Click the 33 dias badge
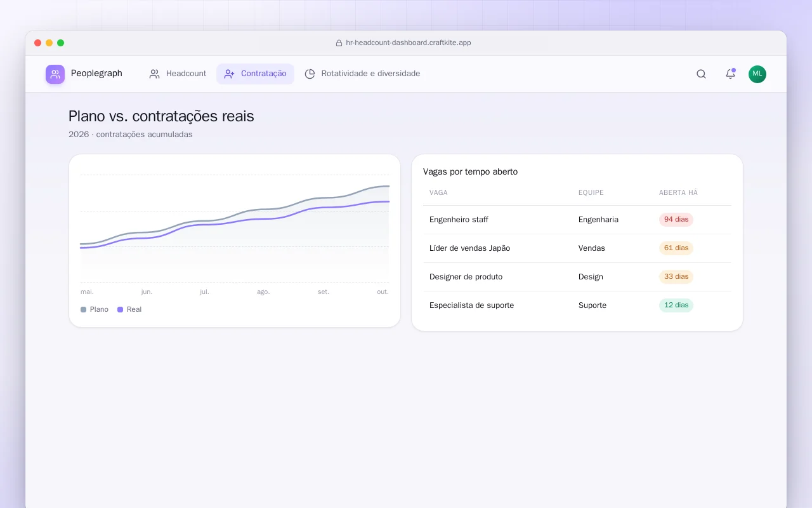The height and width of the screenshot is (508, 812). 676,277
